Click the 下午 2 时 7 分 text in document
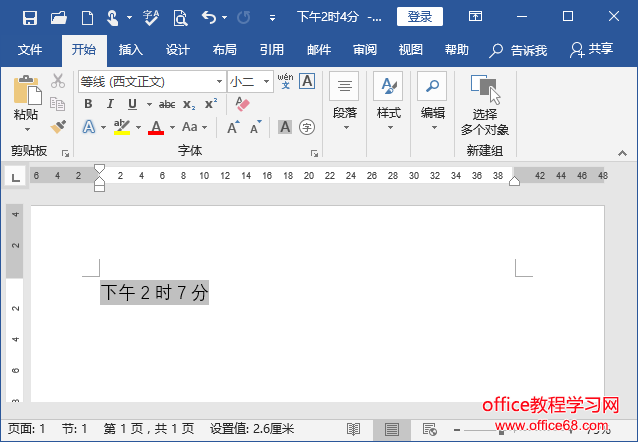This screenshot has height=442, width=638. (155, 293)
